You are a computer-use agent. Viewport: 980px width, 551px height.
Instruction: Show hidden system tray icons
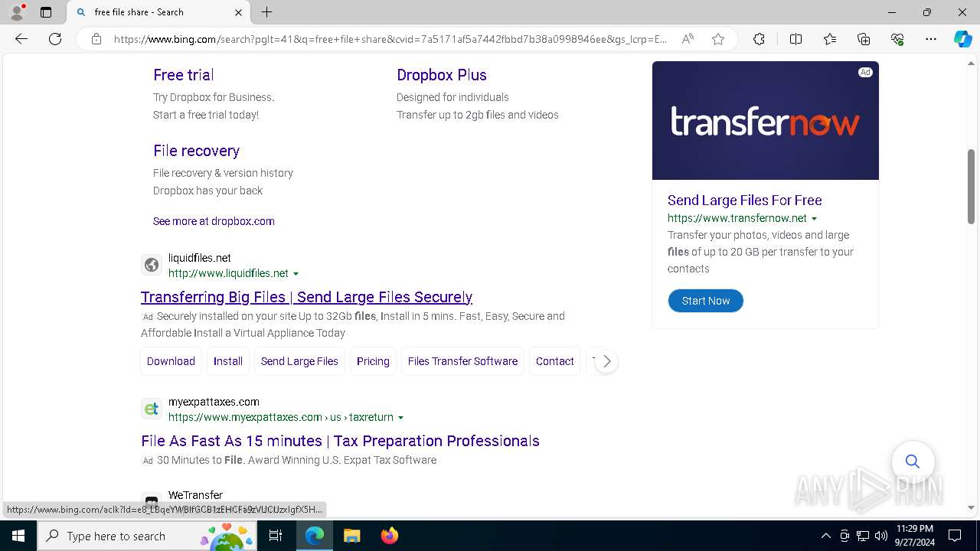pyautogui.click(x=825, y=536)
